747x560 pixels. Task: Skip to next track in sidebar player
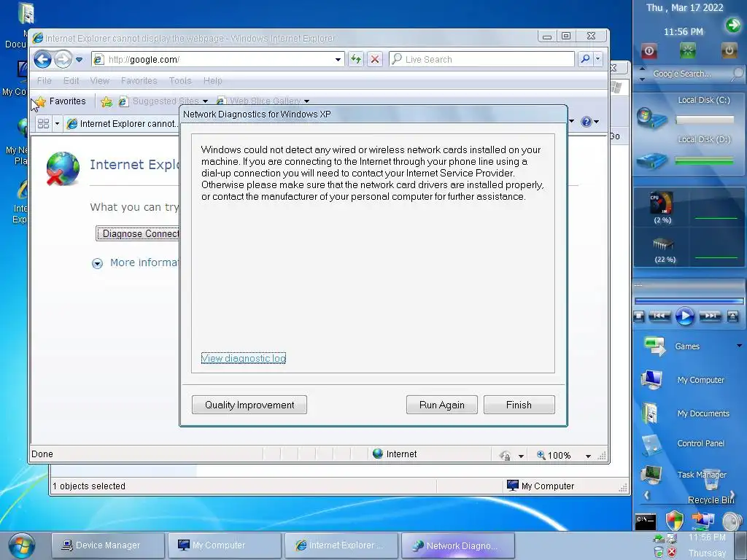coord(710,316)
